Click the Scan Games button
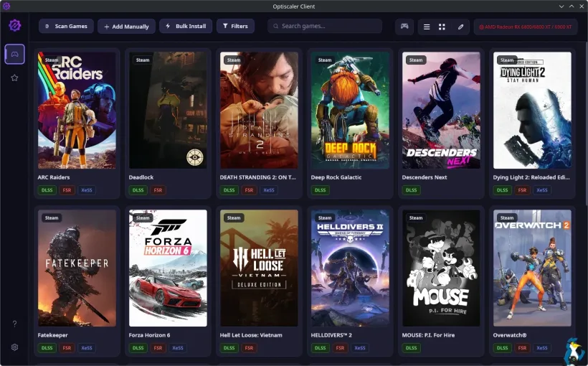Screen dimensions: 588x366 (x=66, y=27)
